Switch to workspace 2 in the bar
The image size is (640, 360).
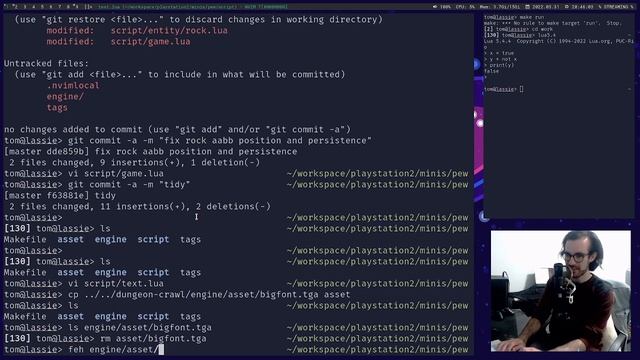[x=17, y=7]
